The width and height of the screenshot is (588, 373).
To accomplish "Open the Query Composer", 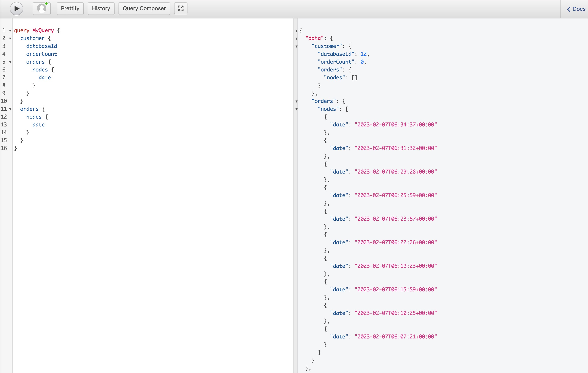I will click(x=144, y=8).
